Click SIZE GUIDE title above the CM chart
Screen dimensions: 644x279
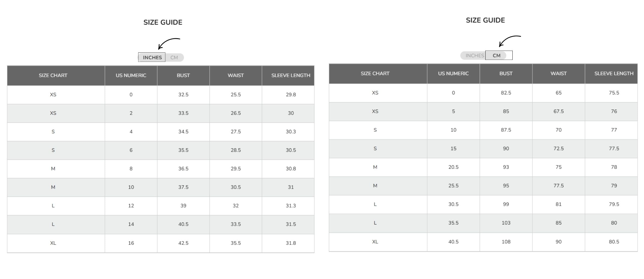(x=485, y=20)
